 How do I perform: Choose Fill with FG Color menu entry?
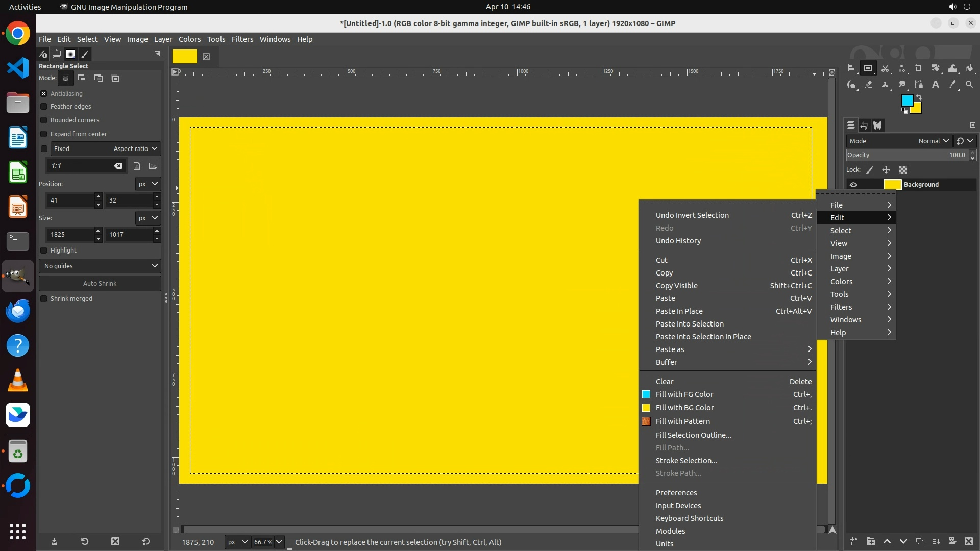point(684,394)
